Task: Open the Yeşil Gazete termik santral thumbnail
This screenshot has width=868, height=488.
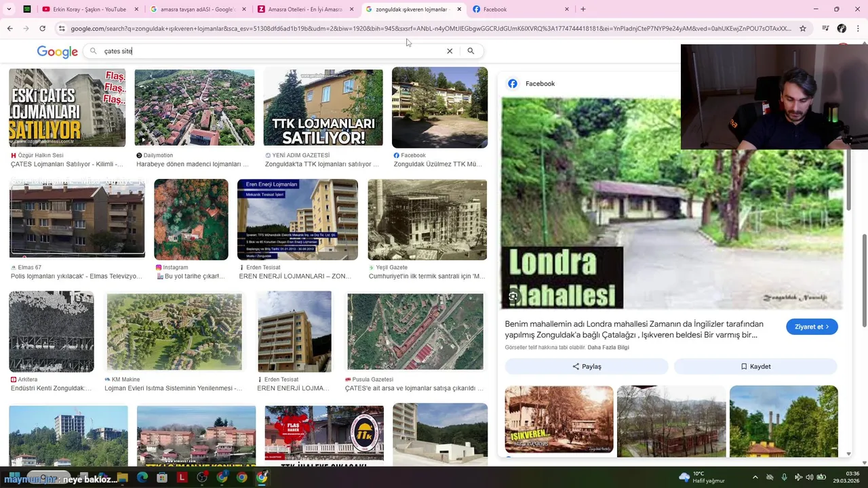Action: pyautogui.click(x=427, y=220)
